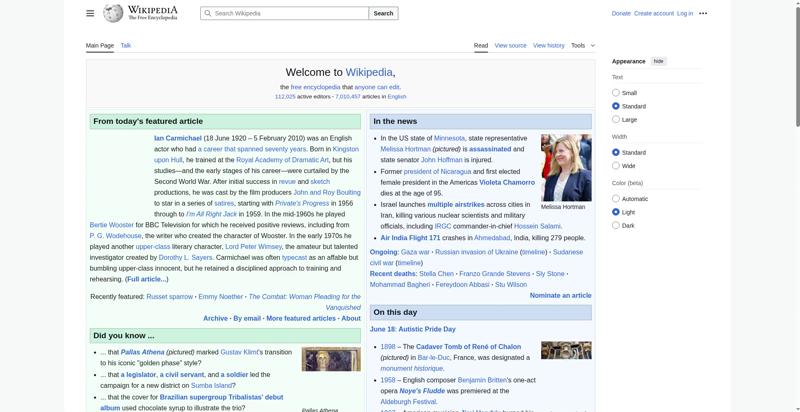Select the Standard text size option
The width and height of the screenshot is (800, 412).
point(616,106)
